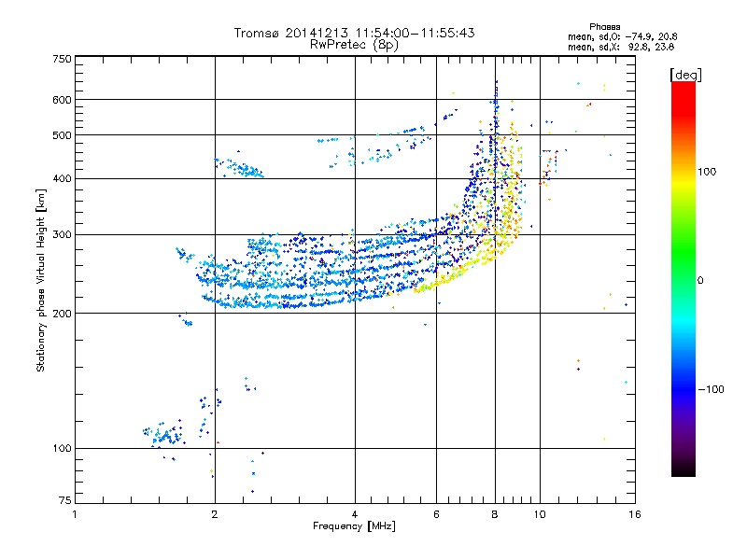
Task: Click the y-axis '300' tick label
Action: [63, 235]
